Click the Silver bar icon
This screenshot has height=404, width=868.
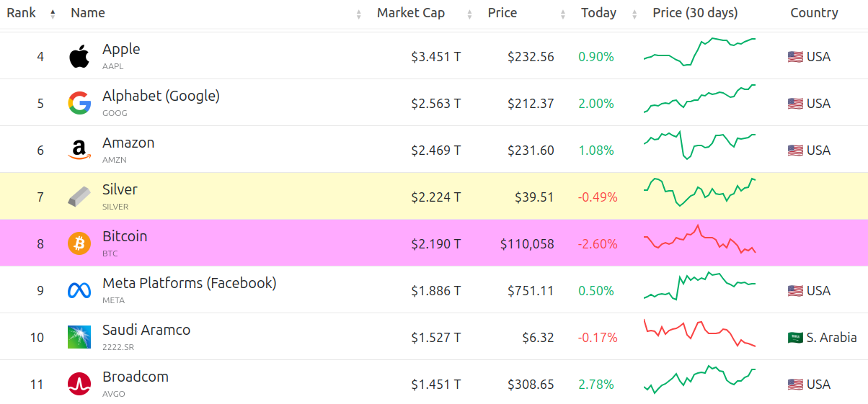coord(79,197)
